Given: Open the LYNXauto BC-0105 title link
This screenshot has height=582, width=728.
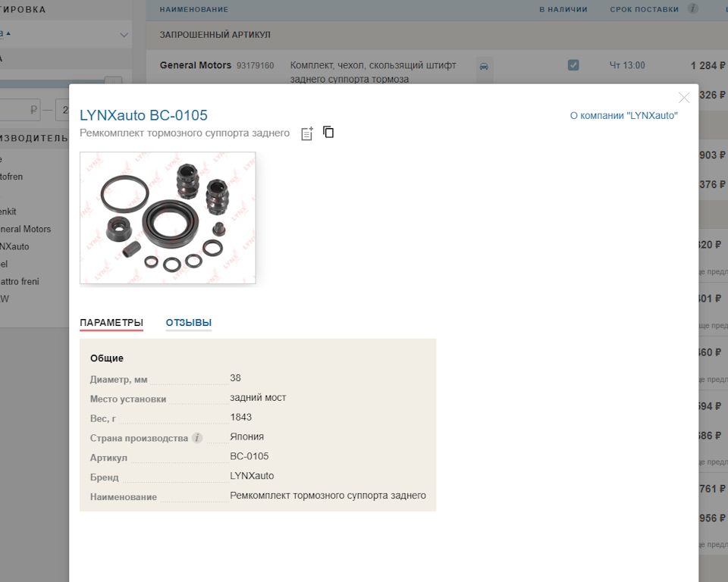Looking at the screenshot, I should tap(143, 115).
